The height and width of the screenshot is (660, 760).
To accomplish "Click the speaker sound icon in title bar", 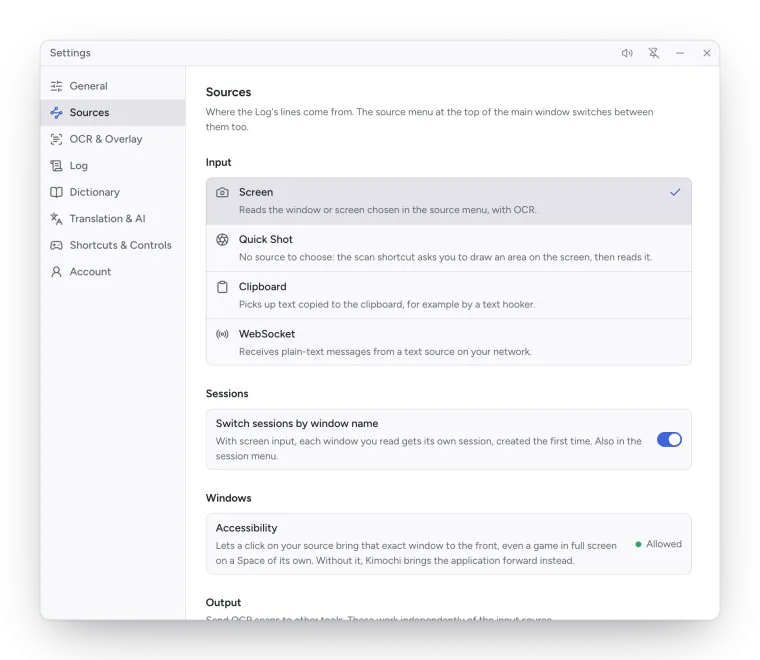I will pos(627,53).
